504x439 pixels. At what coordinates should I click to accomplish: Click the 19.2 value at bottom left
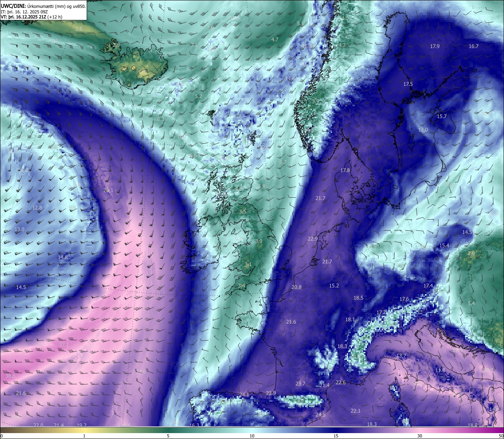[x=82, y=425]
